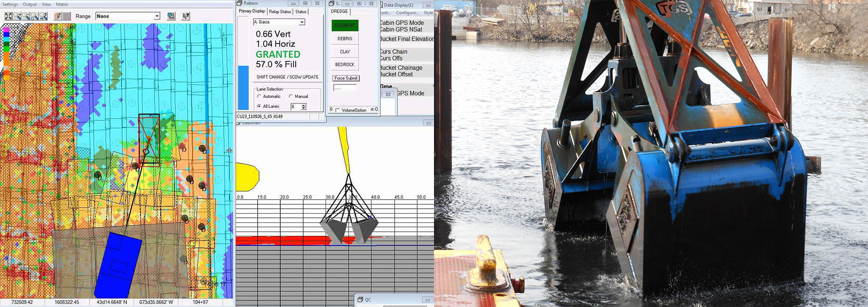This screenshot has width=868, height=307.
Task: Select the Automatic lane radio button
Action: pos(259,96)
